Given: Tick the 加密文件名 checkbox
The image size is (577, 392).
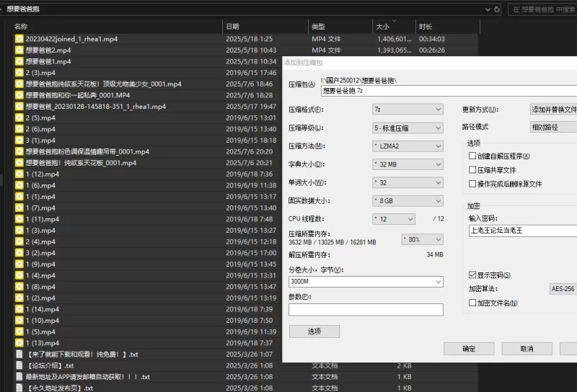Looking at the screenshot, I should point(472,303).
